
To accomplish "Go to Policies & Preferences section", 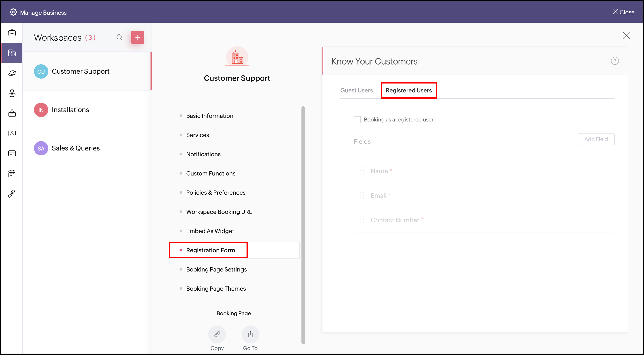I will (215, 192).
